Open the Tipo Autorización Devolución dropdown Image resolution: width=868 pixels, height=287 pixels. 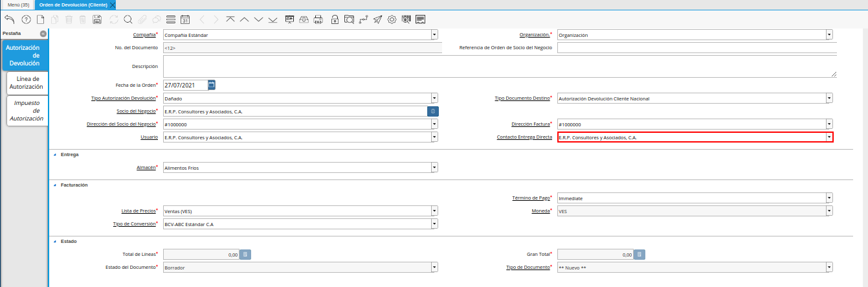(434, 98)
